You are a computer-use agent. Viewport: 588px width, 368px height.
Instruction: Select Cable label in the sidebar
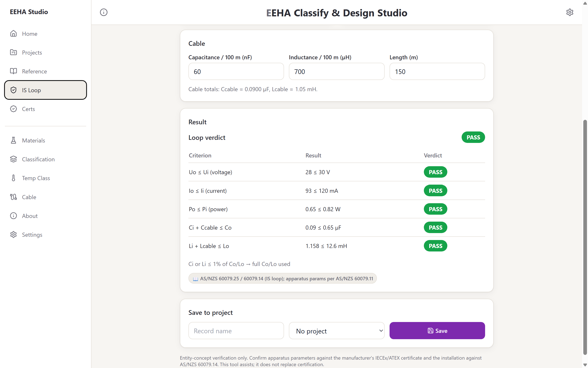pyautogui.click(x=29, y=197)
